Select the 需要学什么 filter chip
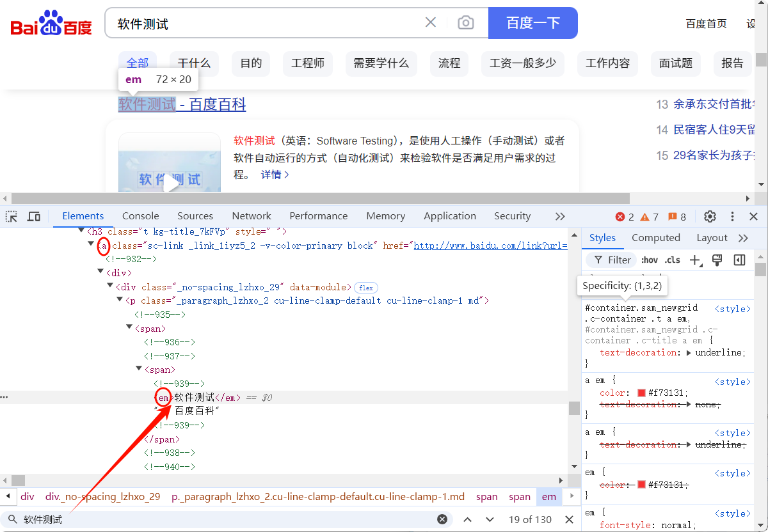This screenshot has width=768, height=532. (x=381, y=63)
